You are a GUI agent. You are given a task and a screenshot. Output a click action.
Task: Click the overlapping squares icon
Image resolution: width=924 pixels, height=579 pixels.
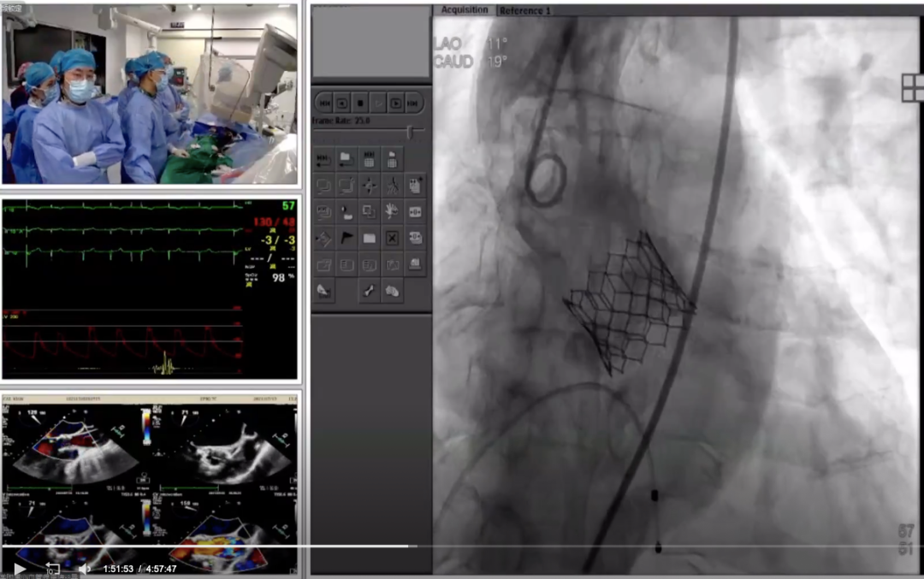click(369, 210)
